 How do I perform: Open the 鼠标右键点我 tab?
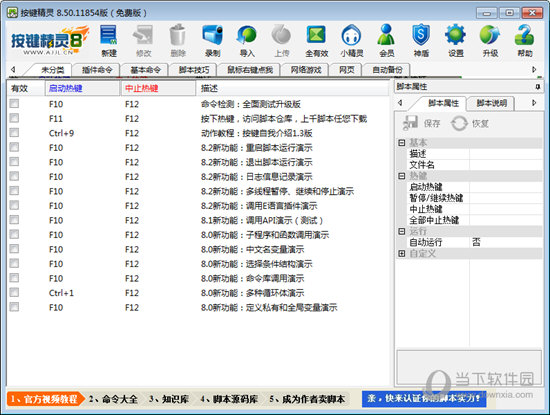(250, 70)
